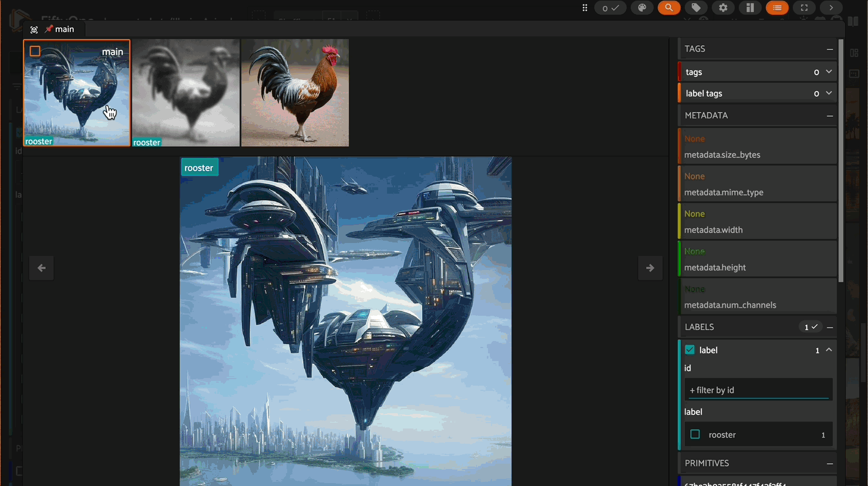Click the red pushpin icon
Viewport: 868px width, 486px height.
[49, 29]
